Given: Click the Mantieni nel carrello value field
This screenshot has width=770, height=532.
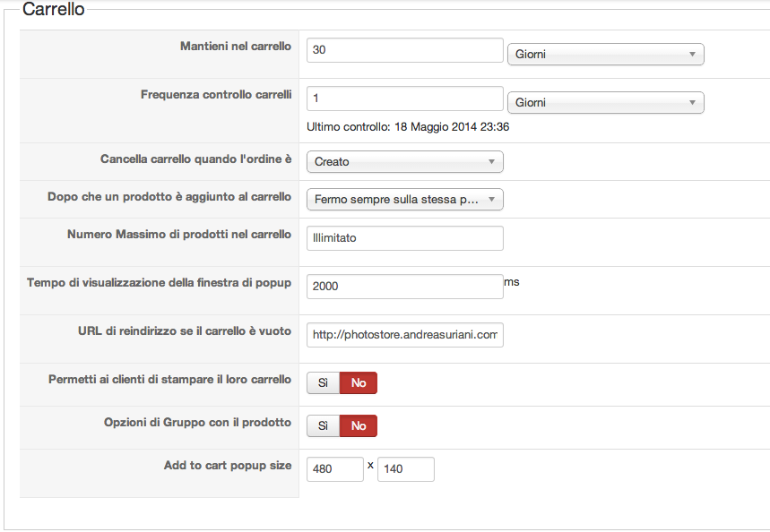Looking at the screenshot, I should [x=404, y=51].
